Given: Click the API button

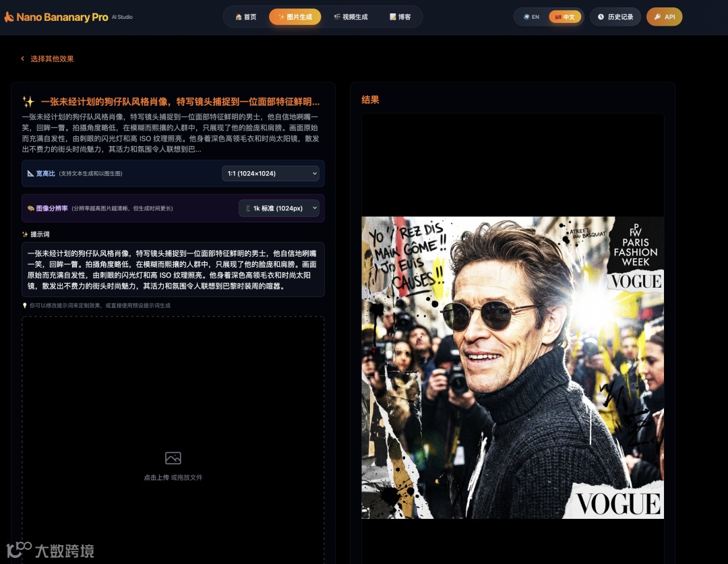Looking at the screenshot, I should pyautogui.click(x=665, y=17).
